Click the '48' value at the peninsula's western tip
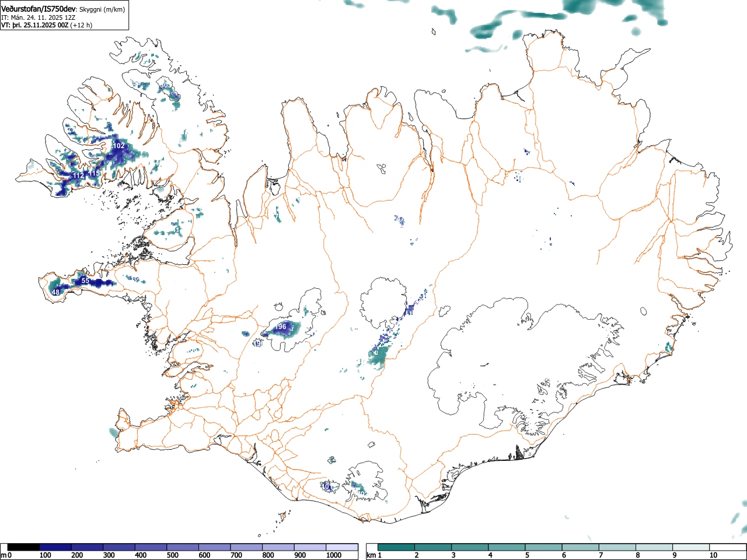The image size is (747, 560). [56, 292]
